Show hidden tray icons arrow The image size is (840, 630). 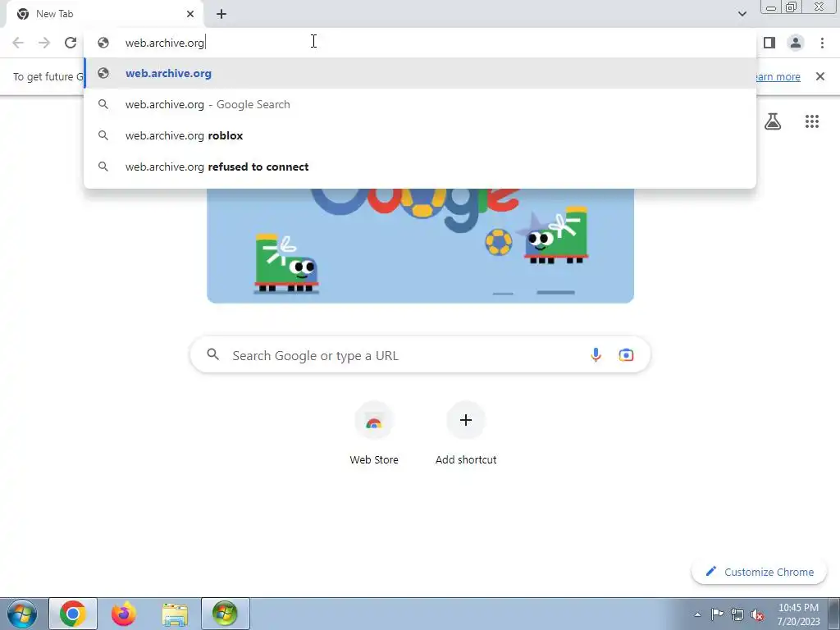click(697, 614)
